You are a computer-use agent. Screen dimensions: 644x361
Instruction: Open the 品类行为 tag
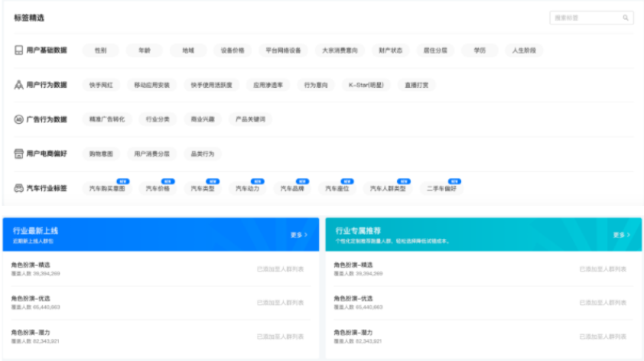[203, 154]
